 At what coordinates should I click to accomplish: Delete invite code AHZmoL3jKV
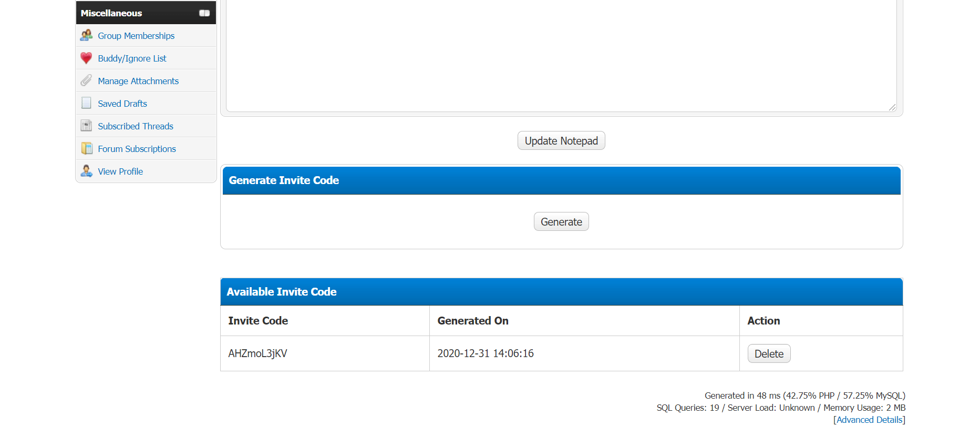769,354
